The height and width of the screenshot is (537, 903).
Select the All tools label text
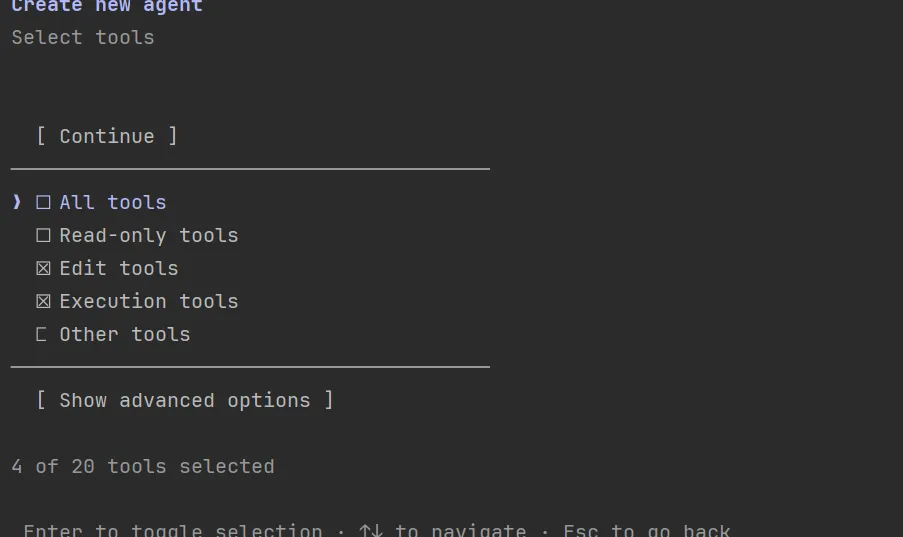[113, 203]
